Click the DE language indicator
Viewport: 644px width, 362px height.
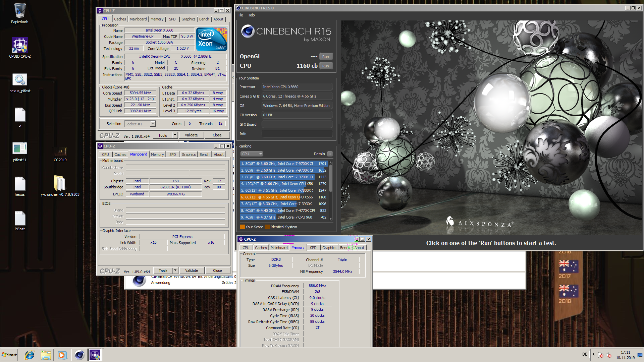click(585, 354)
